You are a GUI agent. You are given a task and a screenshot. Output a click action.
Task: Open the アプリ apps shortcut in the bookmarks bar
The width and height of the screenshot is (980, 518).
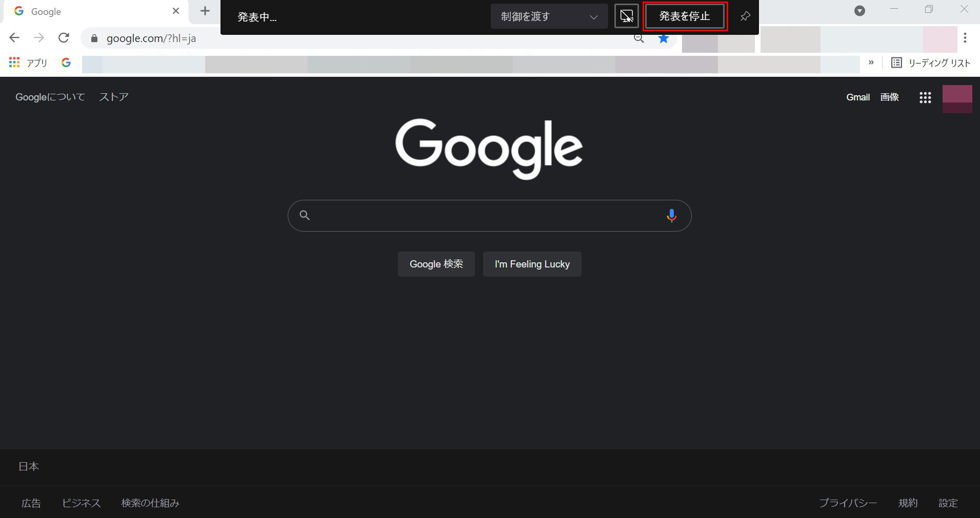click(x=28, y=63)
